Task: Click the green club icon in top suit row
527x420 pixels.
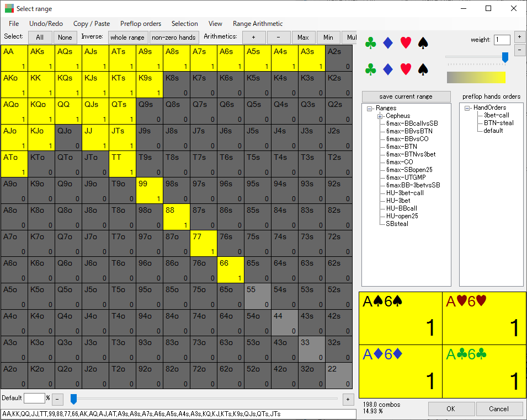Action: [x=371, y=43]
